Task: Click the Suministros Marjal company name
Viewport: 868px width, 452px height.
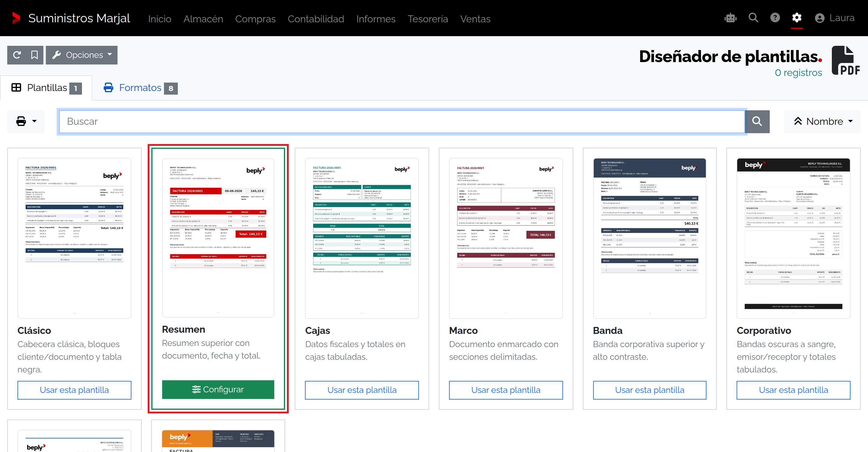Action: (x=79, y=18)
